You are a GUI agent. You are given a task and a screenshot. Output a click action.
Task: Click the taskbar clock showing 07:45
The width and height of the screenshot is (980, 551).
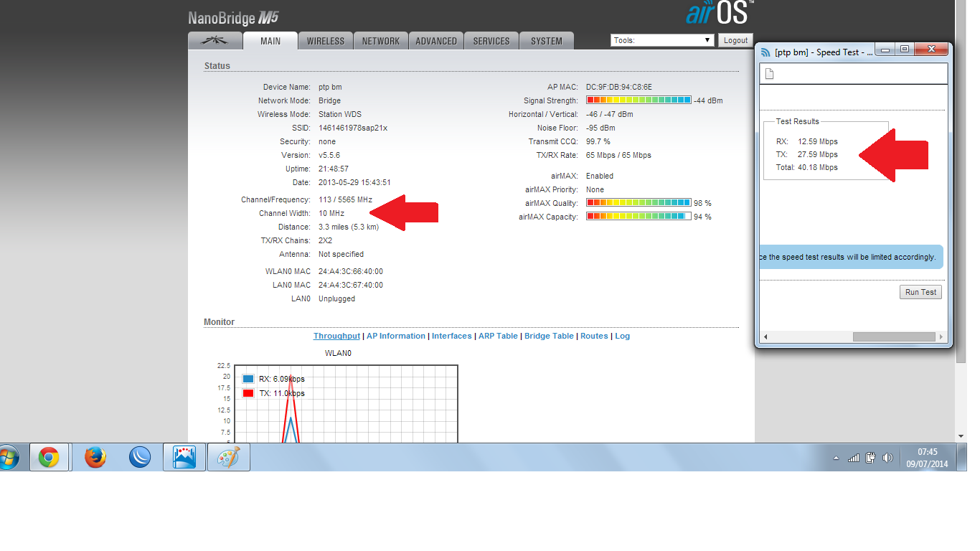click(x=927, y=458)
